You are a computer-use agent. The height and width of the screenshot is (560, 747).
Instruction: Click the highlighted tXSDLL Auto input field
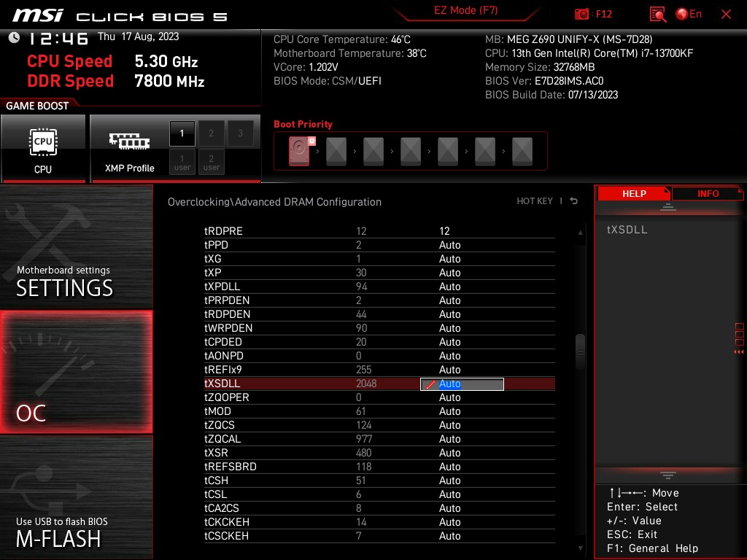coord(462,384)
